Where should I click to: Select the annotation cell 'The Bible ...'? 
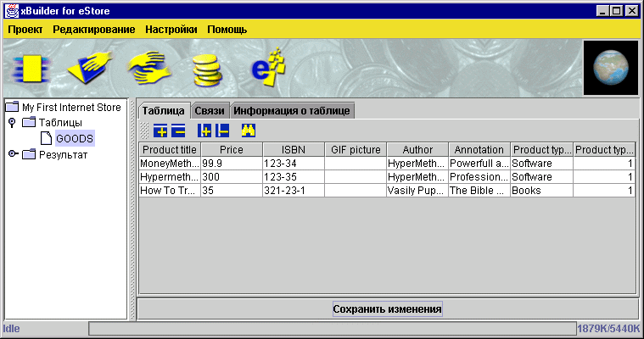coord(479,191)
